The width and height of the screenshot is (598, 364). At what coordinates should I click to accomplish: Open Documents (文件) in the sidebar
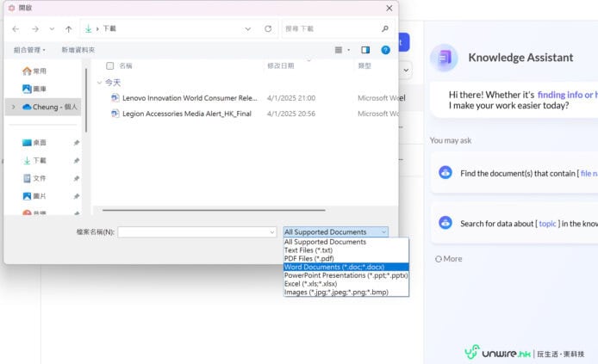(34, 178)
